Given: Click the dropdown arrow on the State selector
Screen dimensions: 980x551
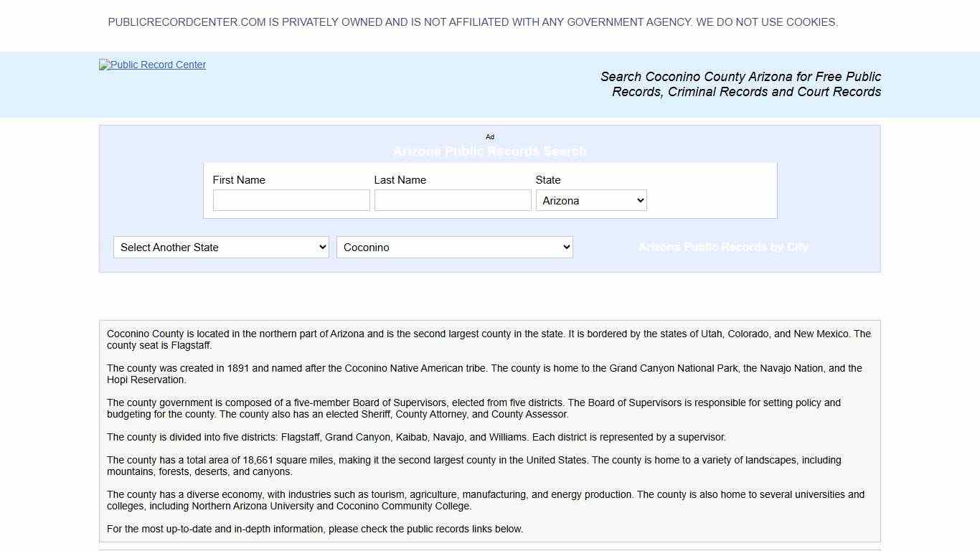Looking at the screenshot, I should pos(640,200).
